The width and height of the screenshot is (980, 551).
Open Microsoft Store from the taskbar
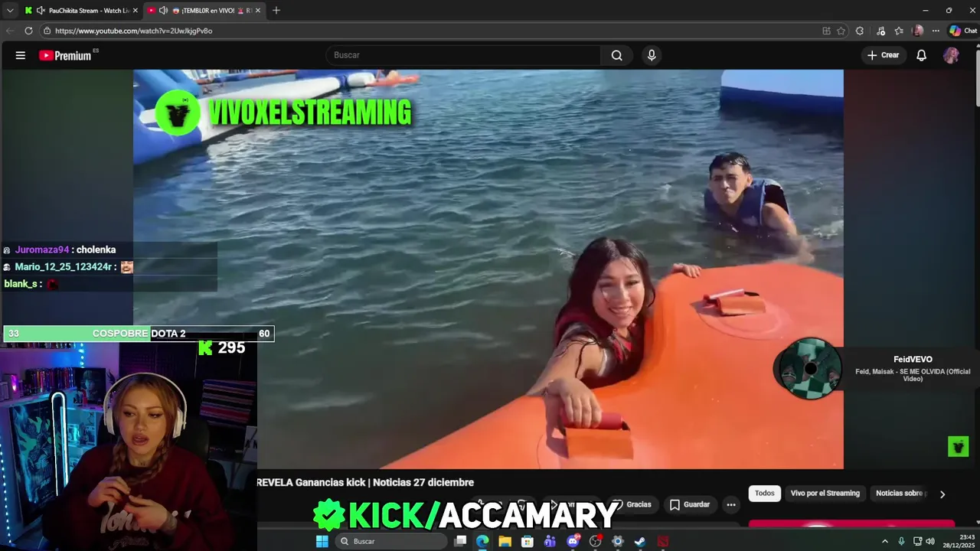(528, 541)
